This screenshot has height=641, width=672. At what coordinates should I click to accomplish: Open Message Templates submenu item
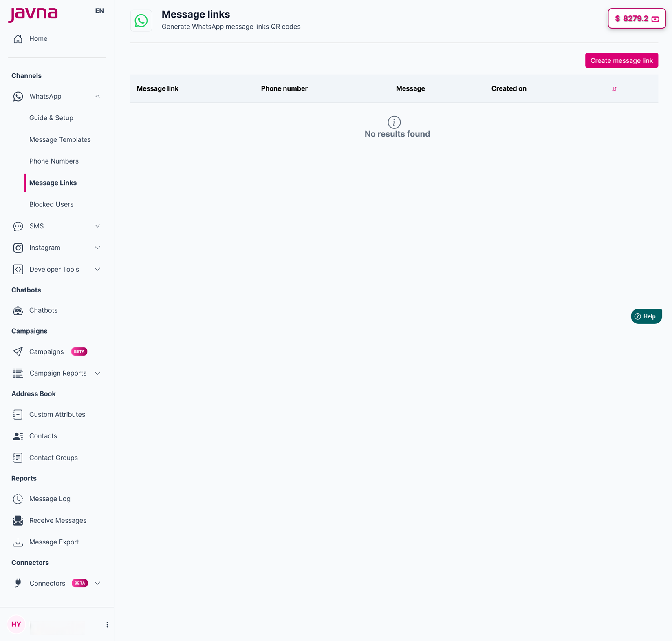60,140
